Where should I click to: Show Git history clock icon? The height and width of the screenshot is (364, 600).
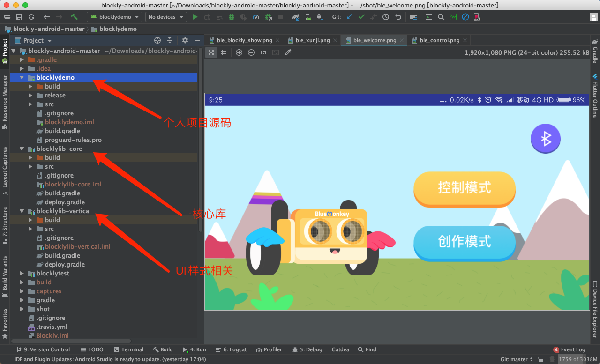click(386, 17)
